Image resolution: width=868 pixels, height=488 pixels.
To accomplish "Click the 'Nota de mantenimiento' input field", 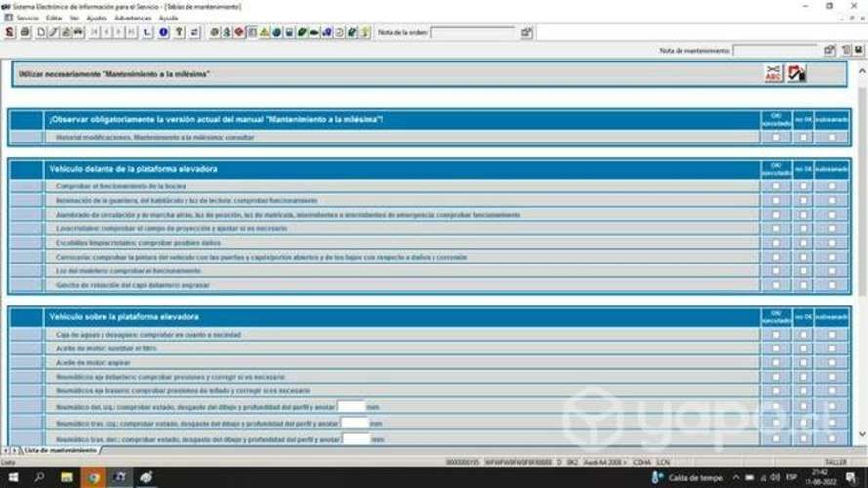I will (x=776, y=50).
